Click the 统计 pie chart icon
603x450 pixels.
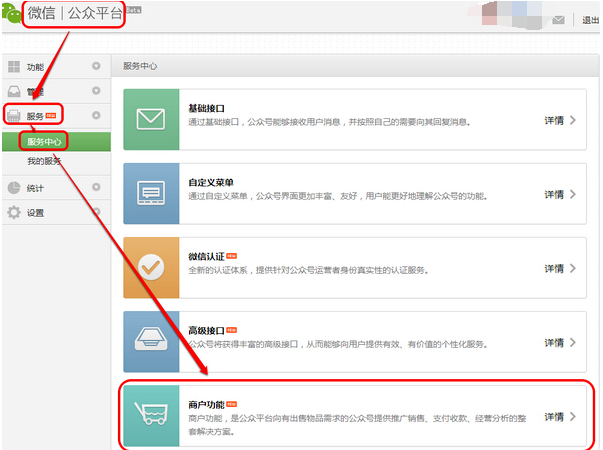click(x=14, y=187)
